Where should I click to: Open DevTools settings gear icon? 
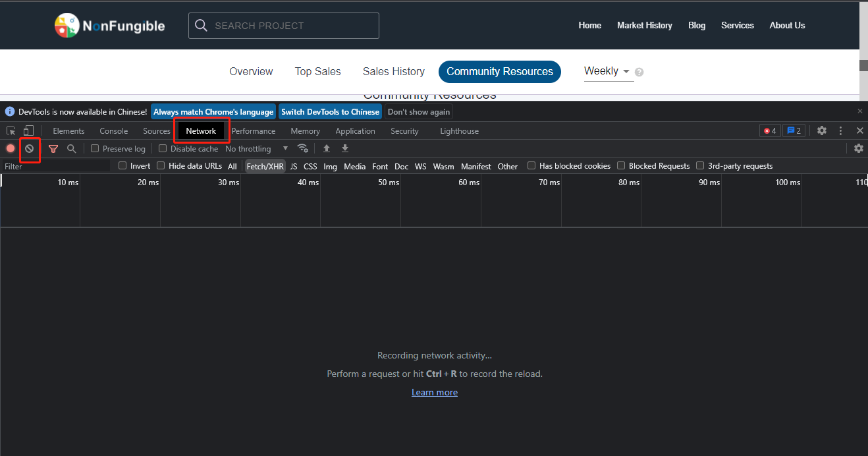[822, 130]
